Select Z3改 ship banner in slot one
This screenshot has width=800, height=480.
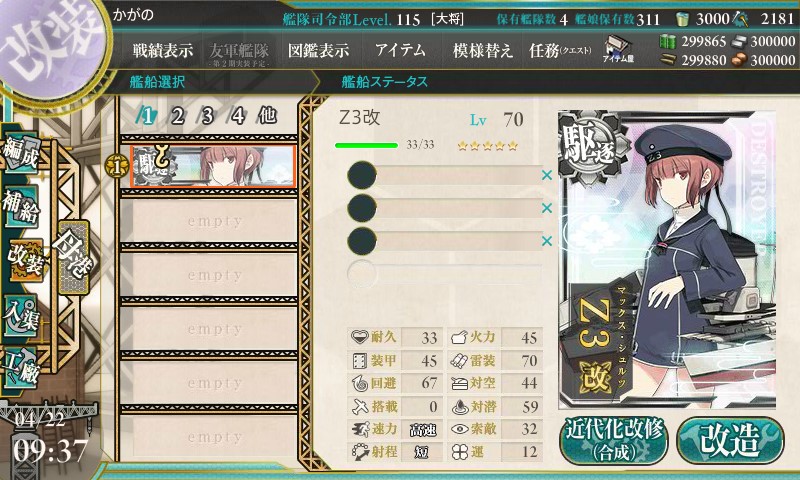tap(213, 166)
